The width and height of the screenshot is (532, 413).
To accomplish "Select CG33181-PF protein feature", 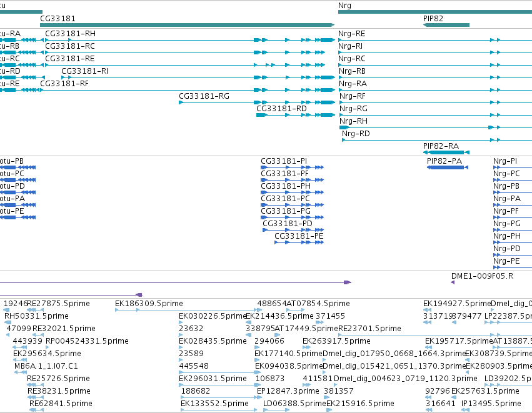I will point(292,180).
